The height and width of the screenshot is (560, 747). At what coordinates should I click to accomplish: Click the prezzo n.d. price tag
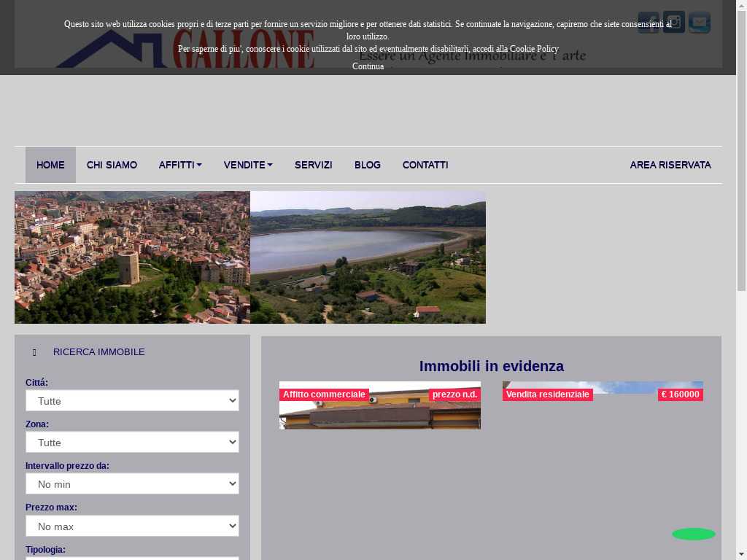tap(454, 394)
